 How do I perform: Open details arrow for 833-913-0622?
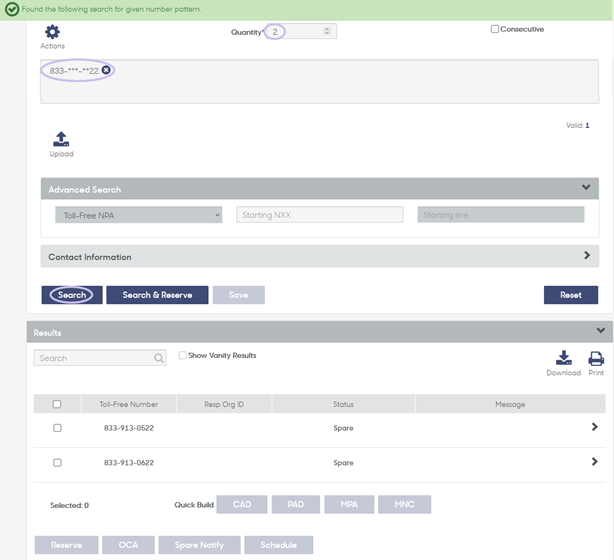[594, 462]
